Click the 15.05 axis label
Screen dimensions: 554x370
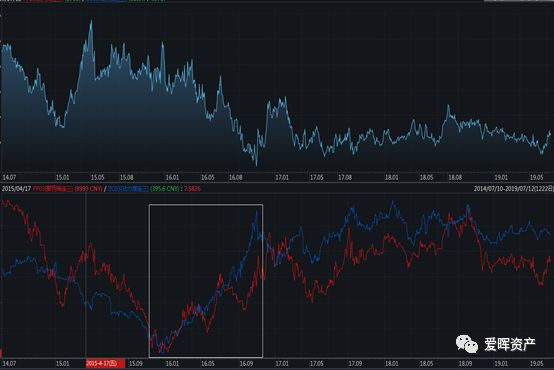coord(98,177)
